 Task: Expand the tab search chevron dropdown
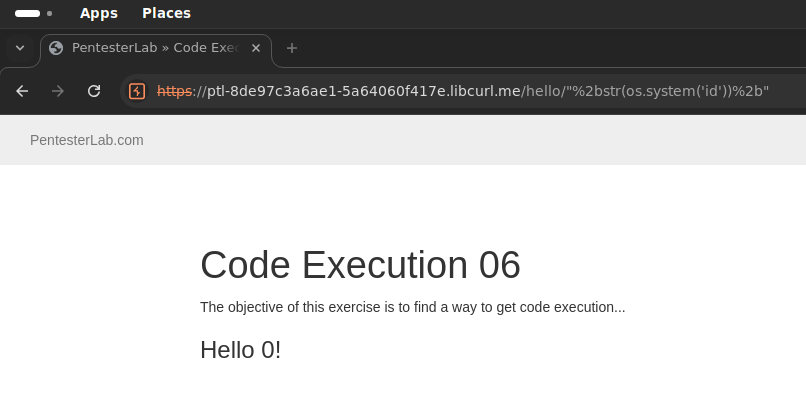[20, 48]
